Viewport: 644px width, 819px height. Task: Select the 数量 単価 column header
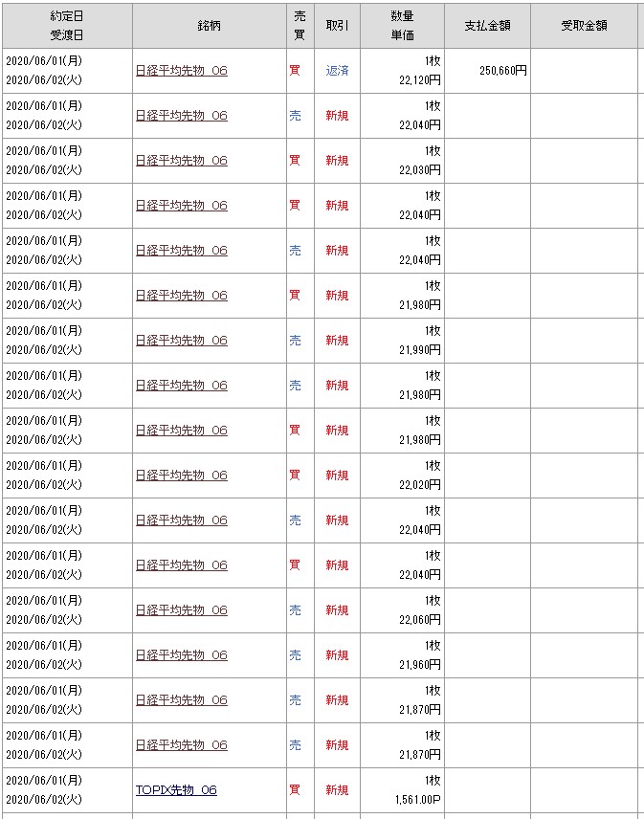click(x=402, y=26)
